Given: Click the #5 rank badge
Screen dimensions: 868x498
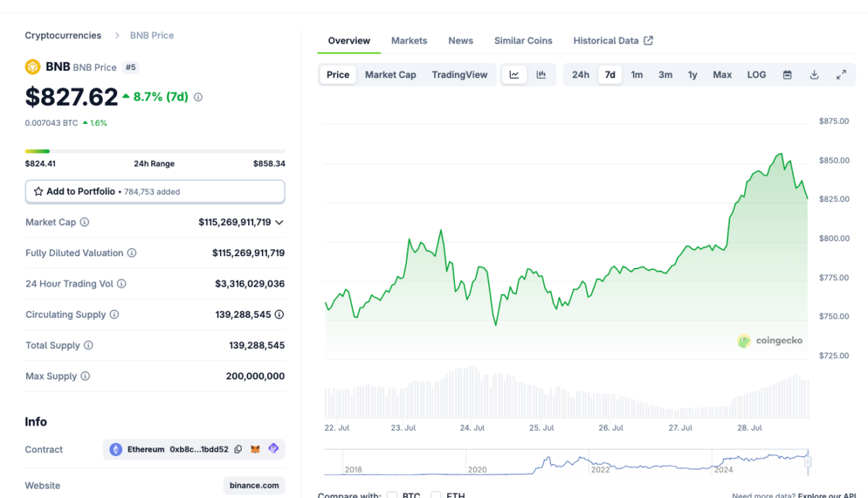Looking at the screenshot, I should [130, 67].
